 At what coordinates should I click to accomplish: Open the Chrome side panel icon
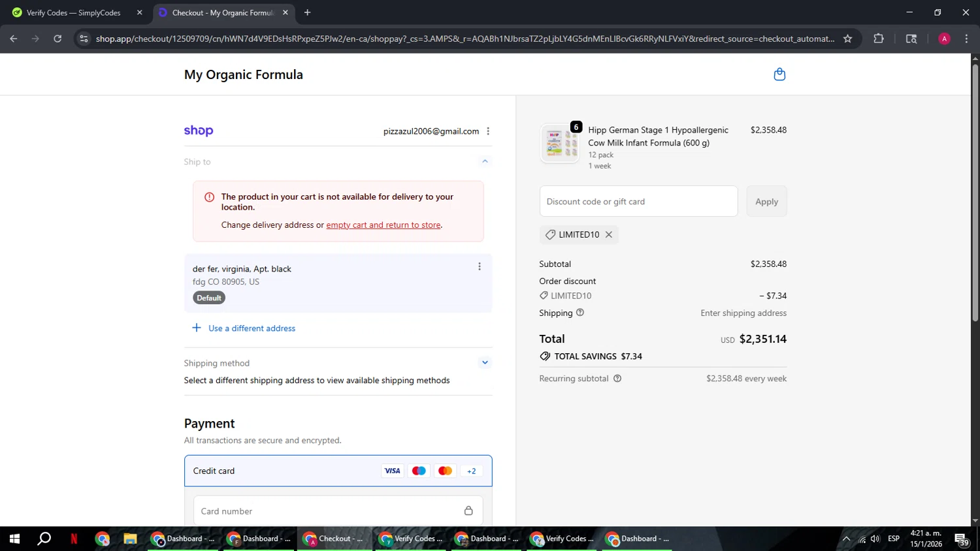pos(911,39)
